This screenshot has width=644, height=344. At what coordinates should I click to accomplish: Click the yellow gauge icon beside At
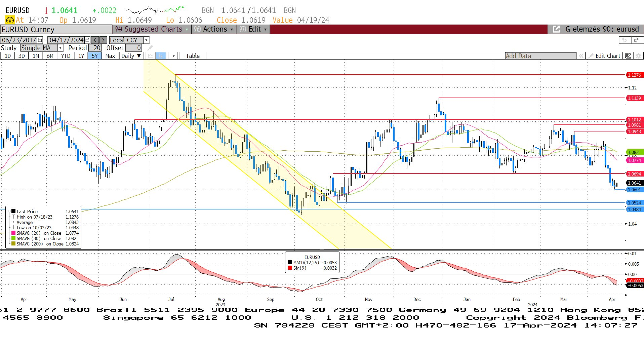10,20
